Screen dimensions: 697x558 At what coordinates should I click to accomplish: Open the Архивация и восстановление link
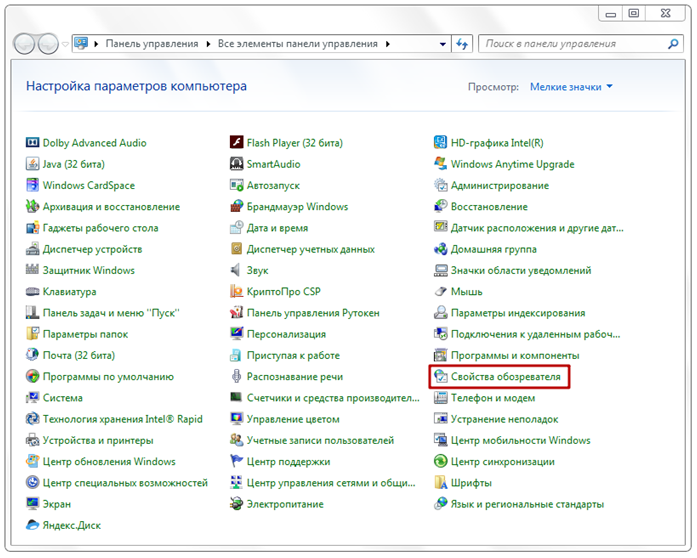click(x=111, y=207)
